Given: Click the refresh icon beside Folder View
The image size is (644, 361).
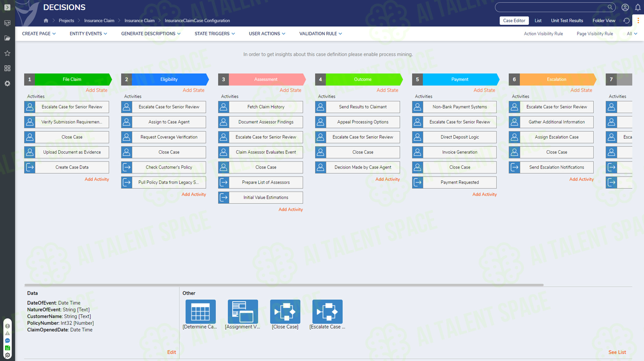Looking at the screenshot, I should tap(626, 21).
